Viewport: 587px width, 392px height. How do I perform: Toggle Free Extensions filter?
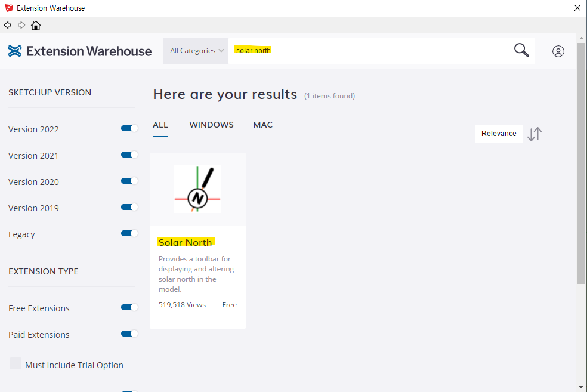[x=129, y=307]
